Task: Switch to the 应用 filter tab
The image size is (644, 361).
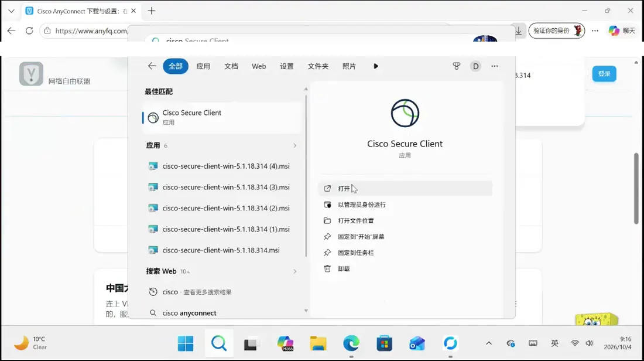Action: pos(203,66)
